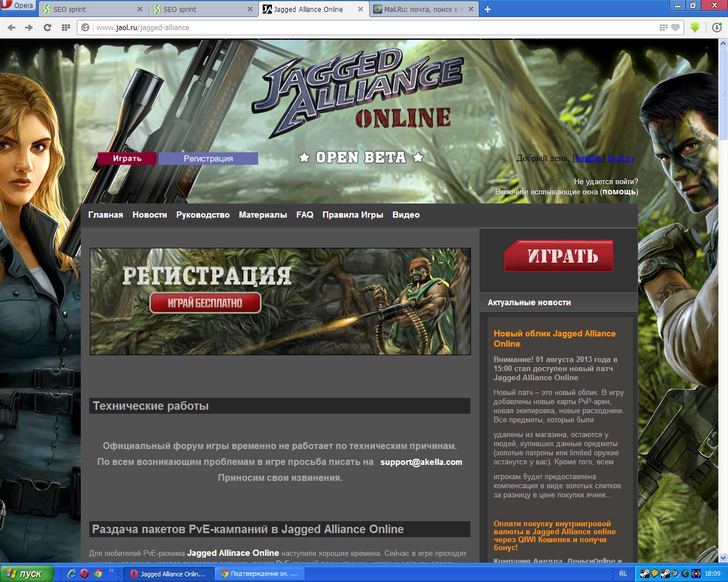Click the second Steam tray icon
This screenshot has height=582, width=728.
coord(665,574)
